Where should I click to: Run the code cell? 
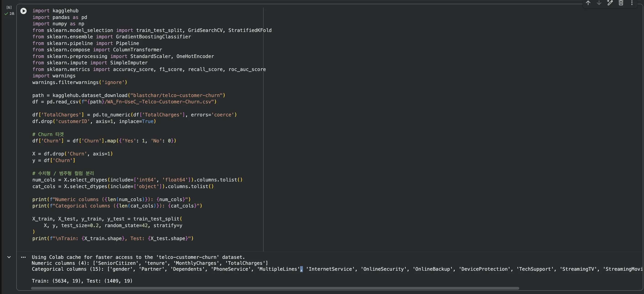coord(23,11)
